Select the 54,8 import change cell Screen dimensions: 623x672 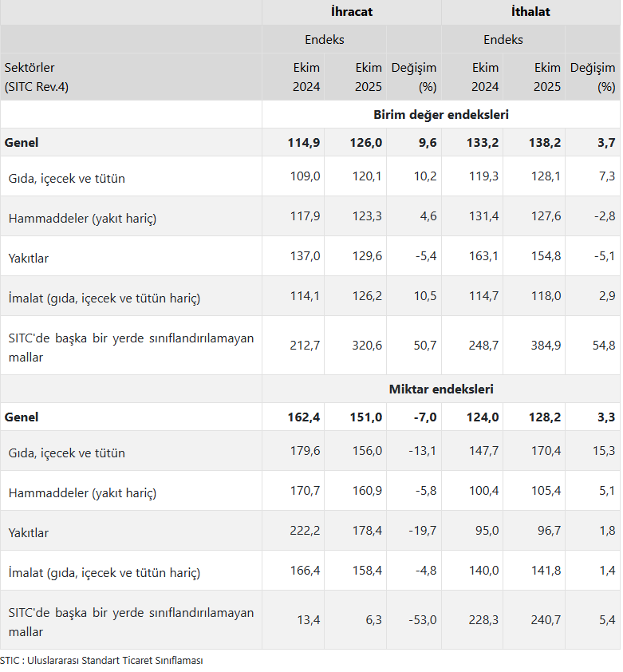602,346
